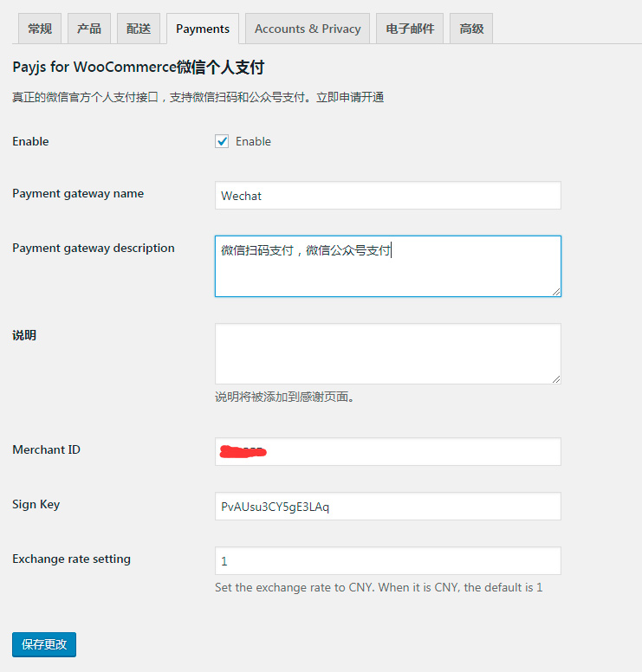Click the Sign Key input field

(387, 506)
